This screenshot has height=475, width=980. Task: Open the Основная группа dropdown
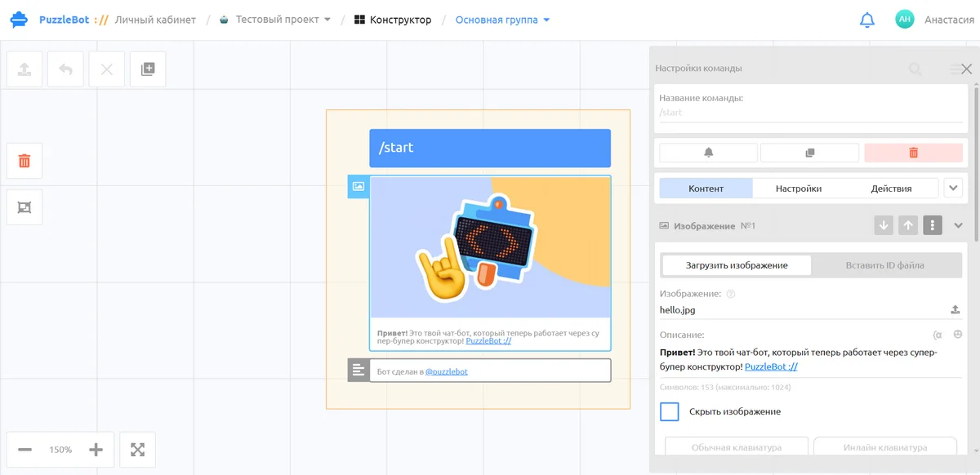[502, 20]
